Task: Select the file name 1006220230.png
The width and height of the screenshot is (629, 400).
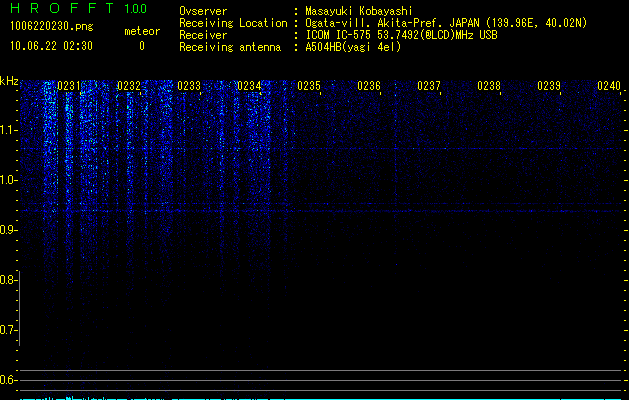Action: coord(52,26)
